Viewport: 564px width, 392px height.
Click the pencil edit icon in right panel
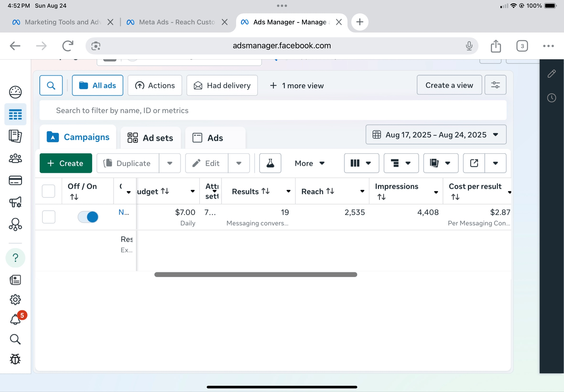pyautogui.click(x=552, y=73)
